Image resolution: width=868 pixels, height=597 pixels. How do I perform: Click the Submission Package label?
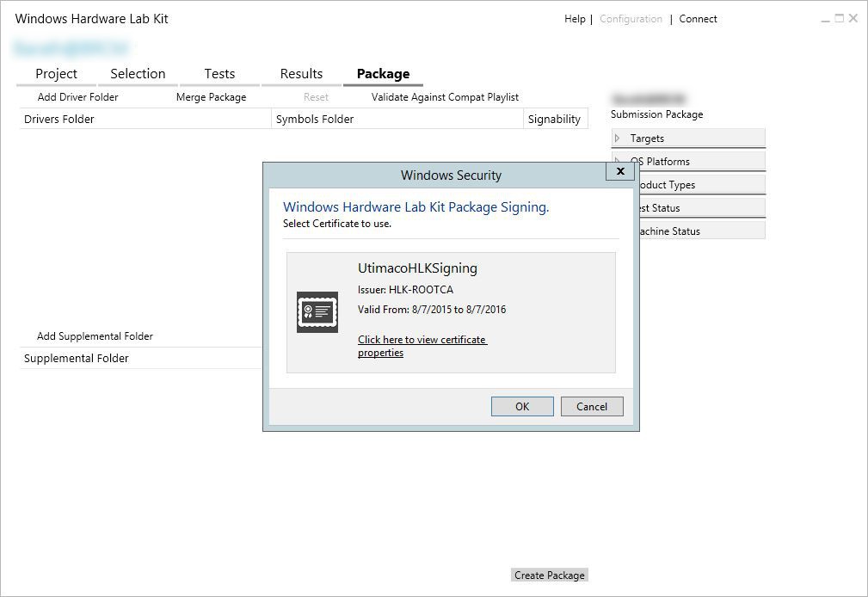[656, 114]
